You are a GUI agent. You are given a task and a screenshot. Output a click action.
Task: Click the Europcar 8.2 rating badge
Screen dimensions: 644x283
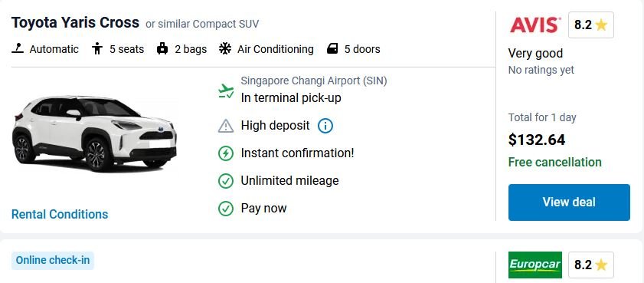click(591, 265)
